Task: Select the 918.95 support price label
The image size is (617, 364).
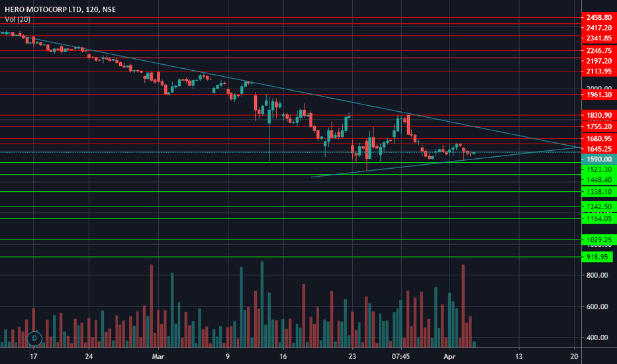Action: (597, 257)
